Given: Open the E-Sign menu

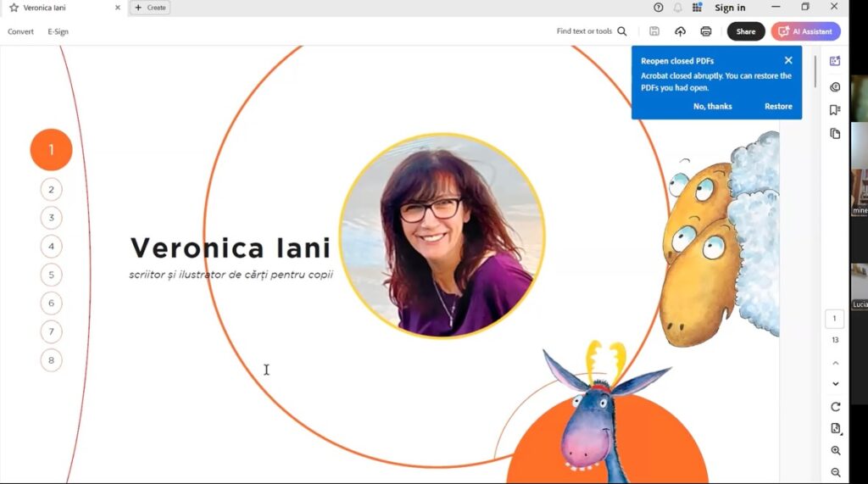Looking at the screenshot, I should coord(58,31).
